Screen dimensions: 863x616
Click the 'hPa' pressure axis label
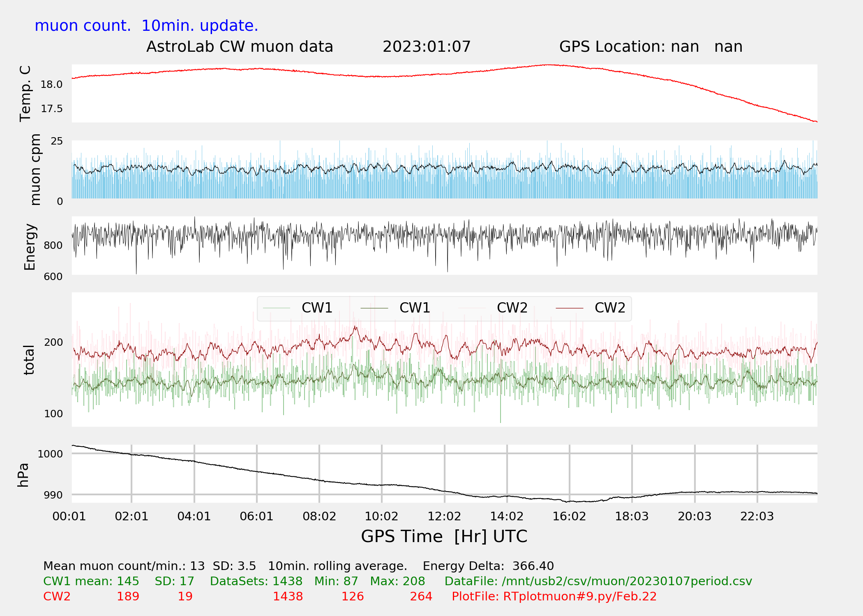click(23, 475)
